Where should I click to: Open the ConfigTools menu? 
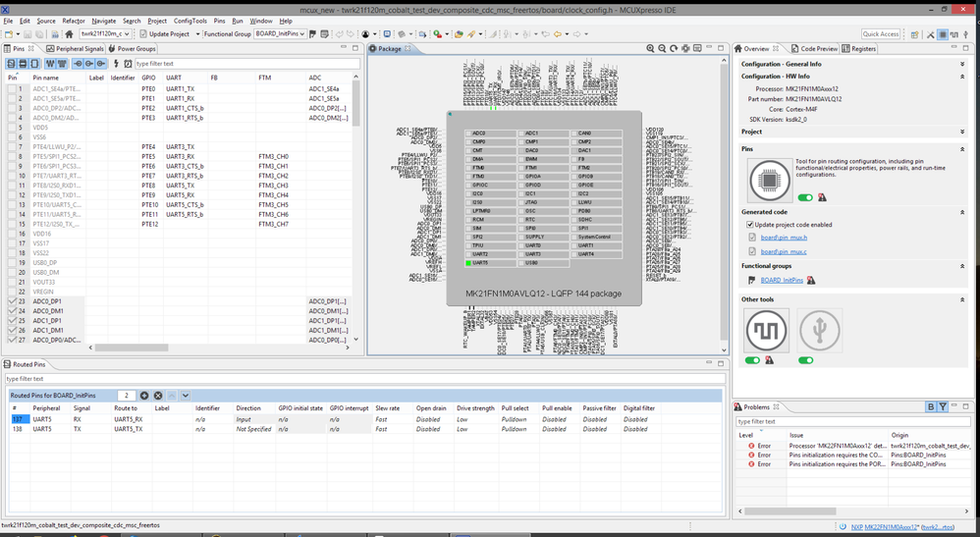(191, 21)
